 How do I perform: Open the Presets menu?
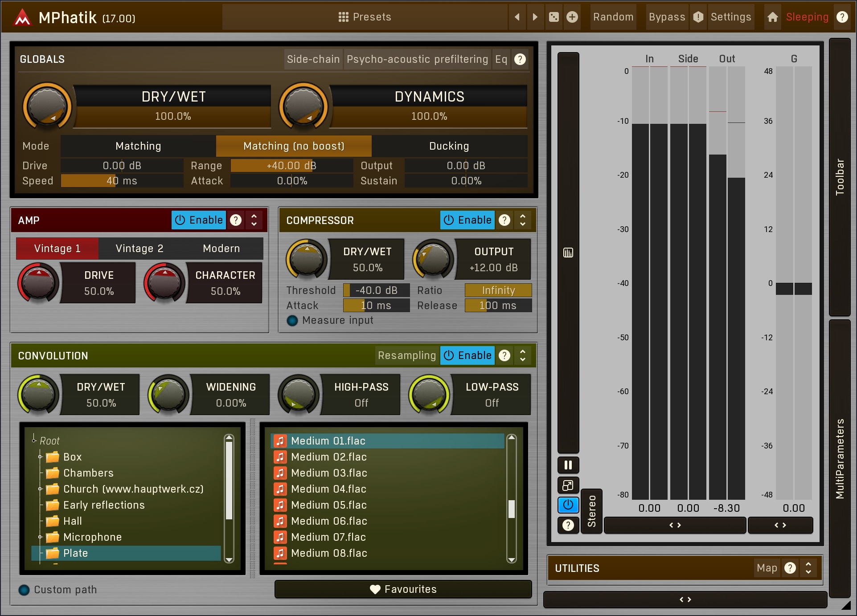point(365,17)
